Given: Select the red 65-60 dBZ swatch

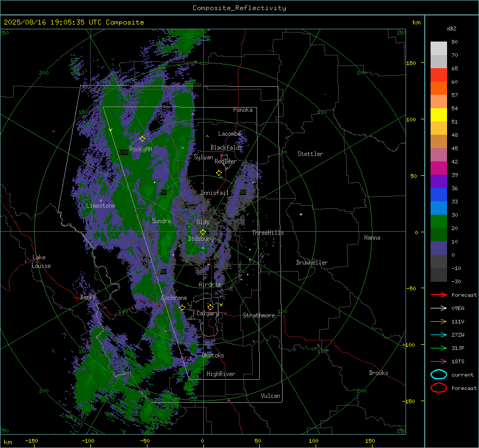Looking at the screenshot, I should 439,75.
